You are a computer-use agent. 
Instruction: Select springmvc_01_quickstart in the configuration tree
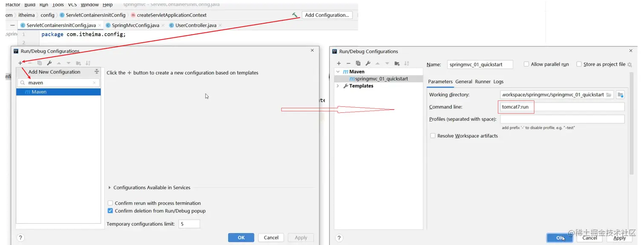pyautogui.click(x=378, y=79)
